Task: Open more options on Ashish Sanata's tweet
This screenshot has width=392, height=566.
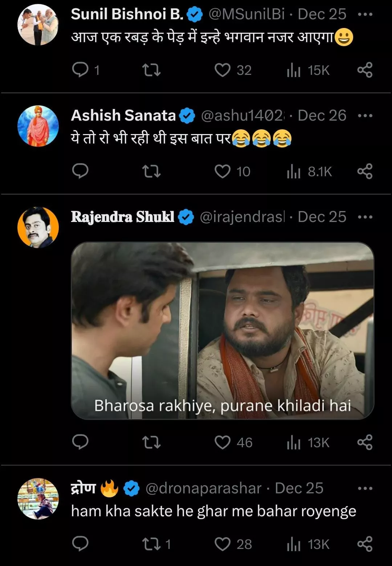Action: point(365,116)
